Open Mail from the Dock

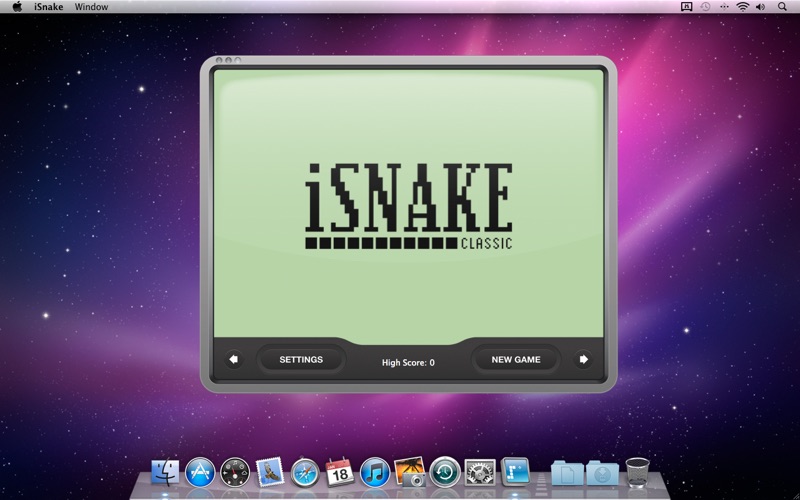[270, 472]
